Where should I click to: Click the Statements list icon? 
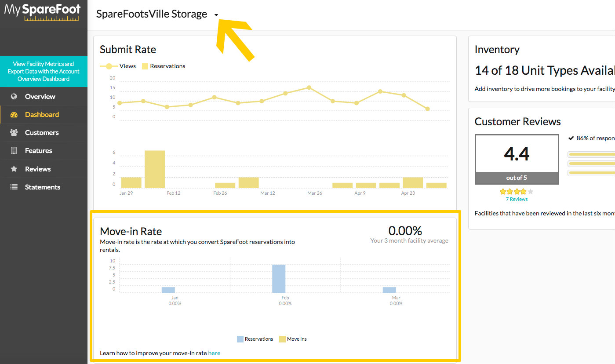[14, 187]
